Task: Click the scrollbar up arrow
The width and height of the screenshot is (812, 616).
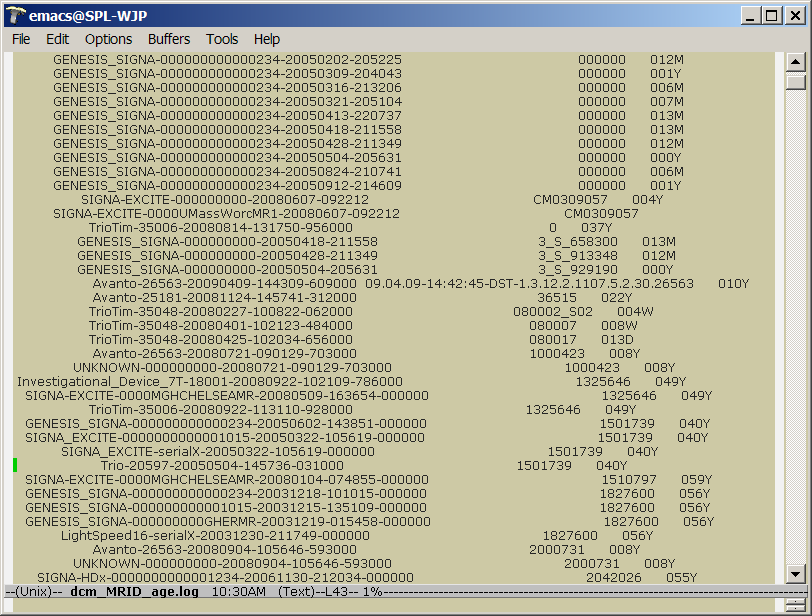Action: (x=797, y=60)
